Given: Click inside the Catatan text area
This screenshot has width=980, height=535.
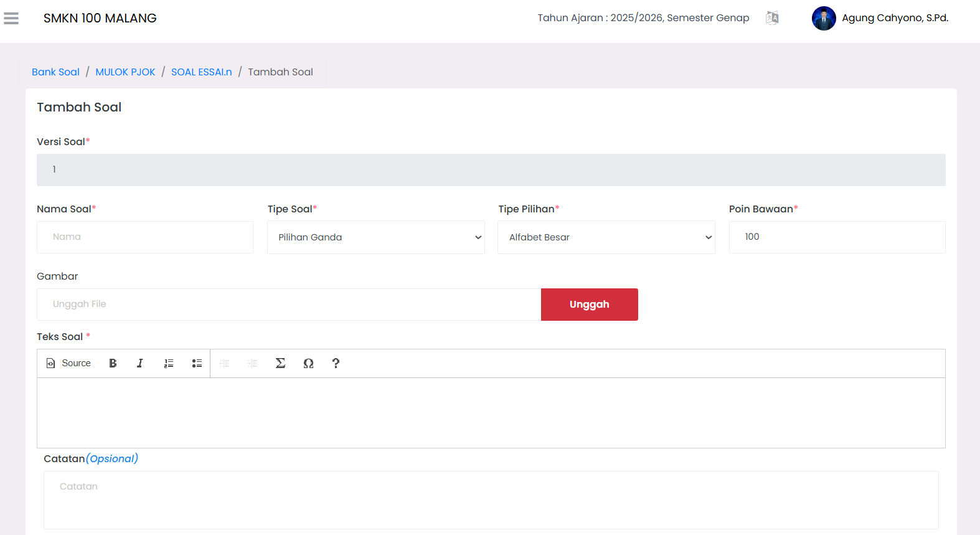Looking at the screenshot, I should (x=491, y=499).
